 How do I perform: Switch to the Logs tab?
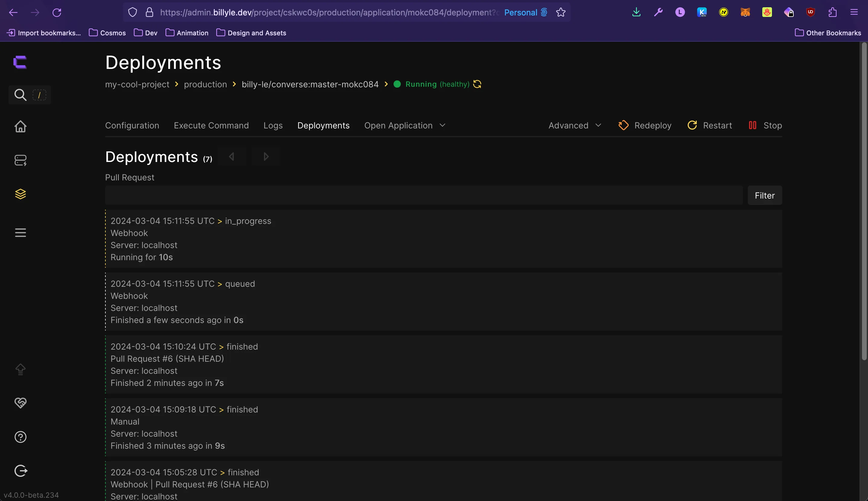point(273,126)
